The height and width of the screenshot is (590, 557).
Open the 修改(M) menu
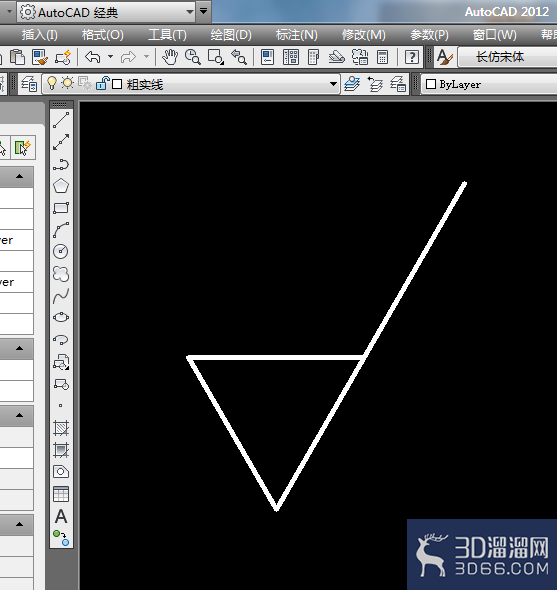point(364,35)
